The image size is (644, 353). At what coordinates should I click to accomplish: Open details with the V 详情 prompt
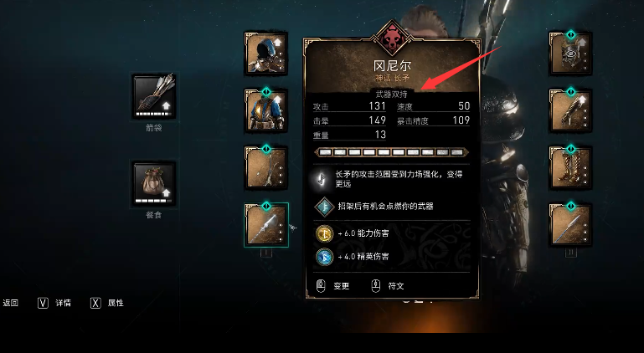[54, 303]
